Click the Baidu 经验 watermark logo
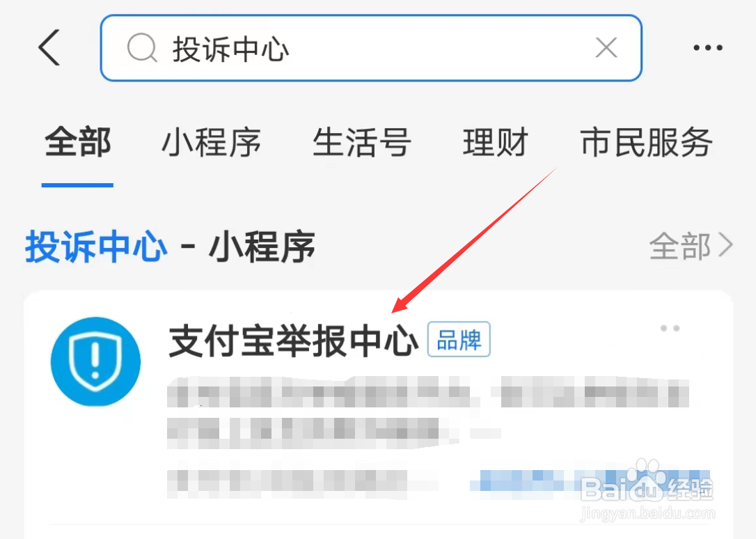 pyautogui.click(x=646, y=488)
